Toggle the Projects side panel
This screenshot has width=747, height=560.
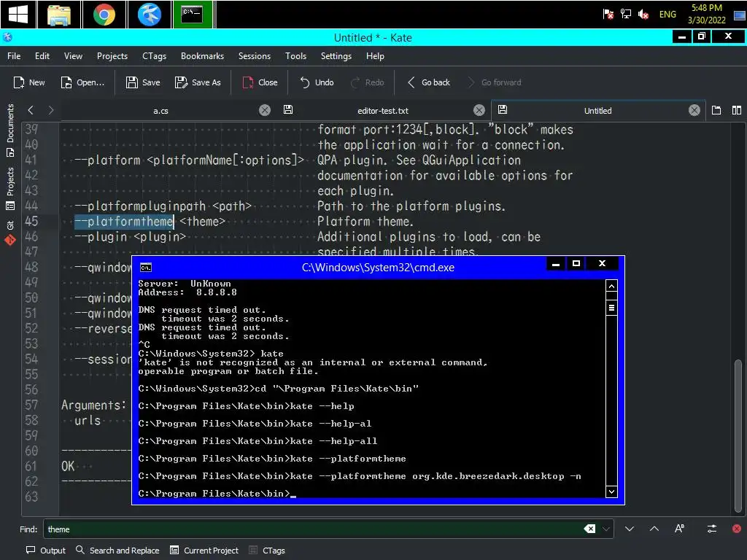(10, 188)
